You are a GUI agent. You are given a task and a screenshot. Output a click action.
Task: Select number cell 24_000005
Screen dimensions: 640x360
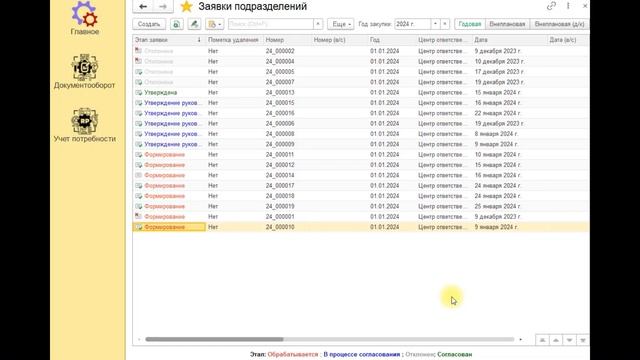[280, 72]
